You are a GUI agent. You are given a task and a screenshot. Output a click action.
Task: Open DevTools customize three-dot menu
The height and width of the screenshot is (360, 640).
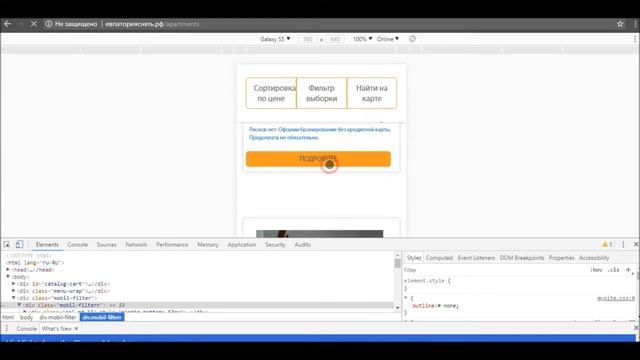pyautogui.click(x=623, y=244)
